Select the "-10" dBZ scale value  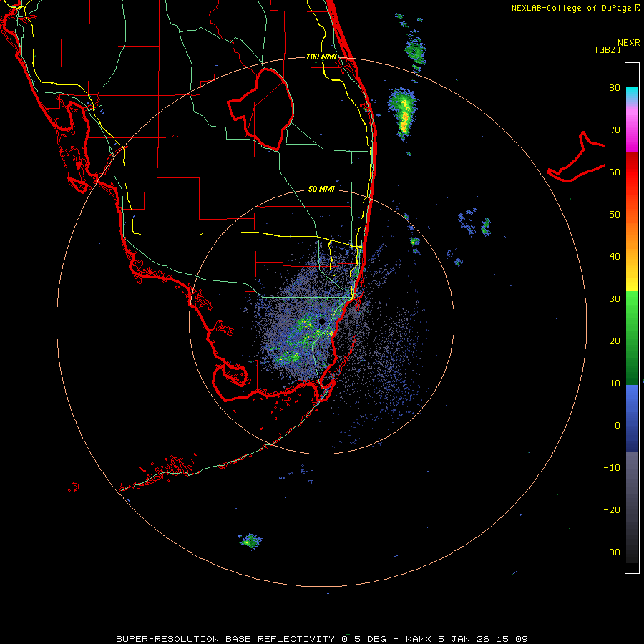pos(612,468)
